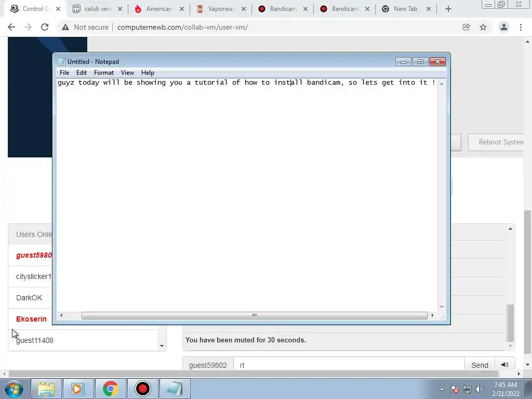Click Notepad horizontal scrollbar thumb
532x399 pixels.
[254, 315]
